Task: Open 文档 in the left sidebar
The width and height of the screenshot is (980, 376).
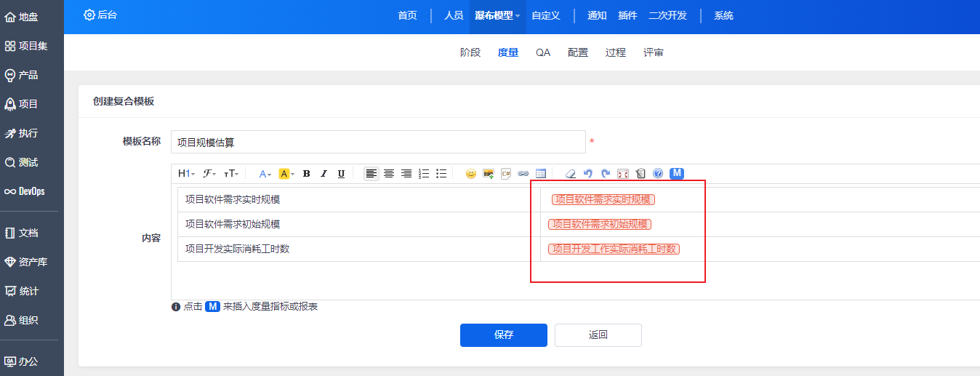Action: (22, 233)
